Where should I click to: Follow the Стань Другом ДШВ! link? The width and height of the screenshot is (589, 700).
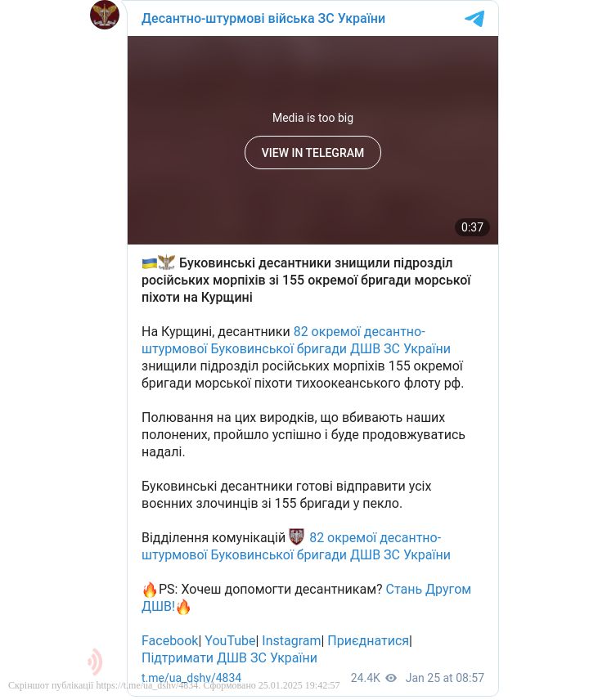[306, 598]
